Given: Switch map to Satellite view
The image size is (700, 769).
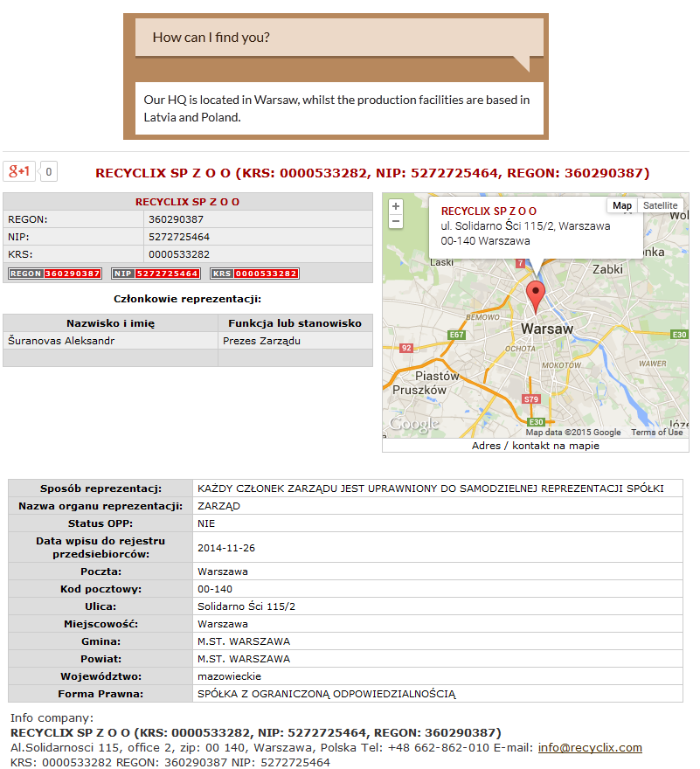Looking at the screenshot, I should click(x=661, y=205).
